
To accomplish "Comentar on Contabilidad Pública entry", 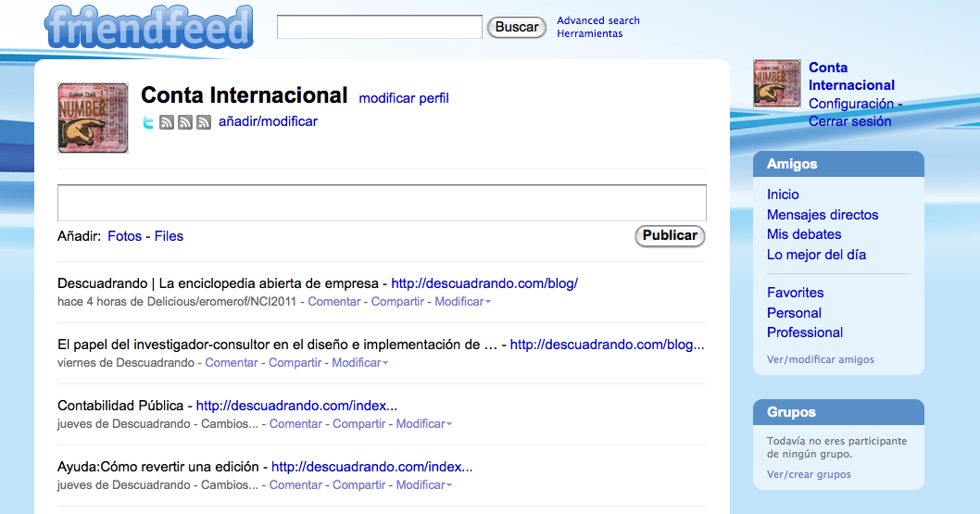I will tap(295, 424).
